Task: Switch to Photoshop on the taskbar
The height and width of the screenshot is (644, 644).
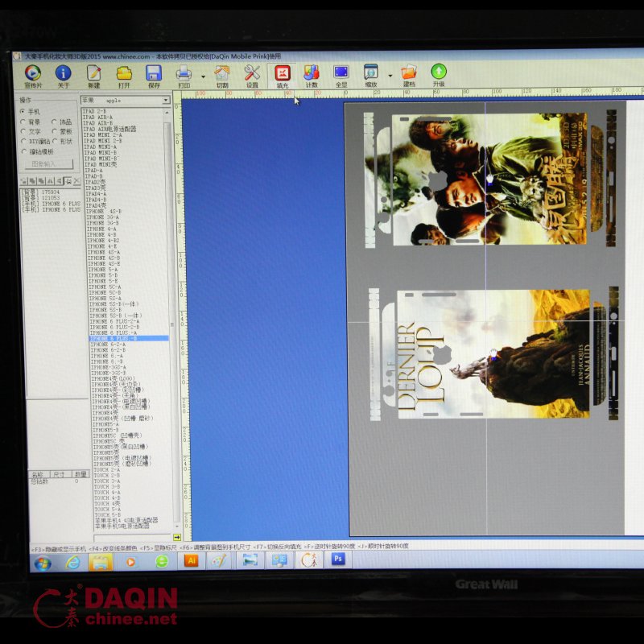Action: click(338, 559)
